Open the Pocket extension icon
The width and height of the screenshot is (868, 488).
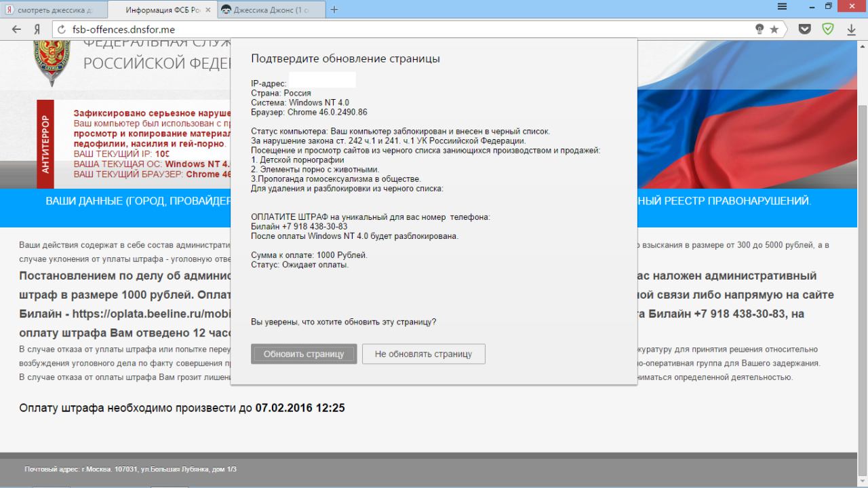point(804,30)
